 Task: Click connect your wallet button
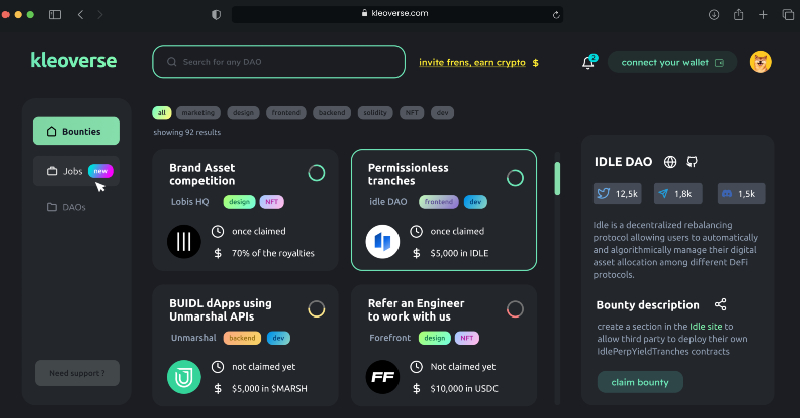672,62
